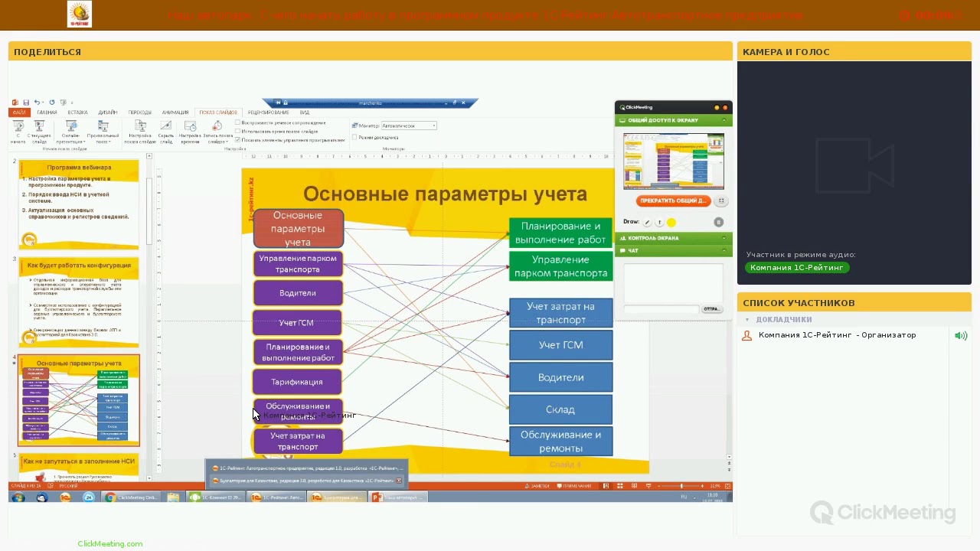The width and height of the screenshot is (980, 551).
Task: Click 'Основные параметры учета' red block
Action: click(x=298, y=229)
